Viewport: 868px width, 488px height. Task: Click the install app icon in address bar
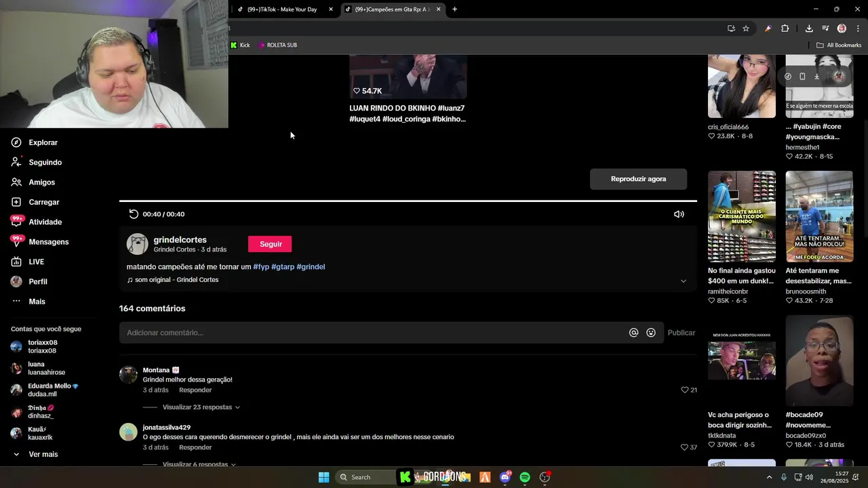(731, 28)
